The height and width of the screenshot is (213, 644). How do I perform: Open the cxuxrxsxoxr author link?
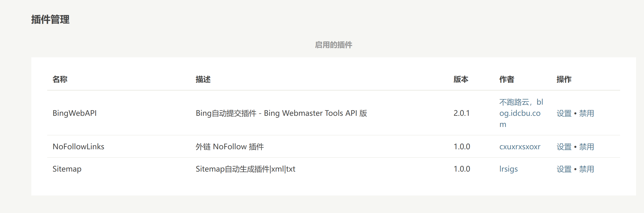[520, 147]
